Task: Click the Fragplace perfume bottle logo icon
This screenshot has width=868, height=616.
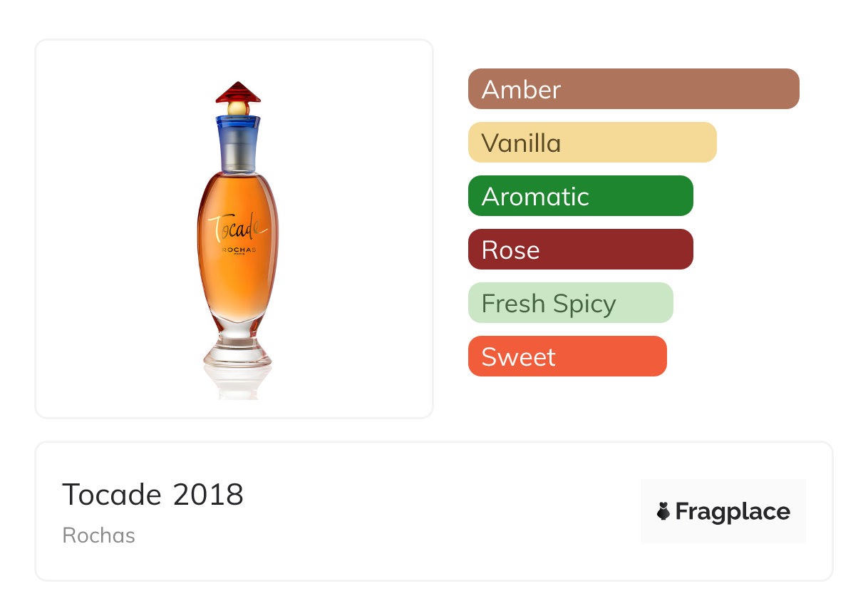Action: (663, 511)
